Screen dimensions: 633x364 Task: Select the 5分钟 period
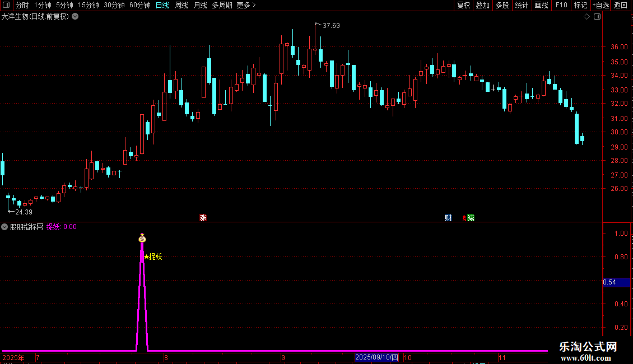(64, 5)
